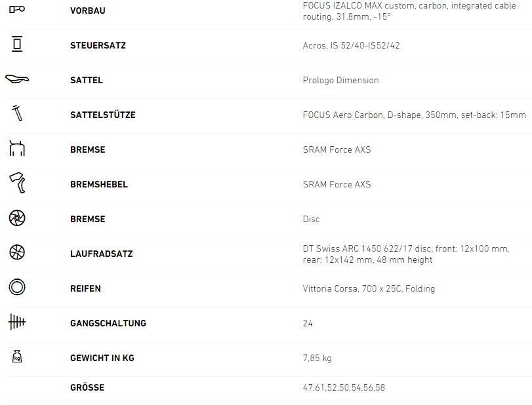532x405 pixels.
Task: Click the gear cassette icon beside Gangschaltung
Action: tap(17, 322)
